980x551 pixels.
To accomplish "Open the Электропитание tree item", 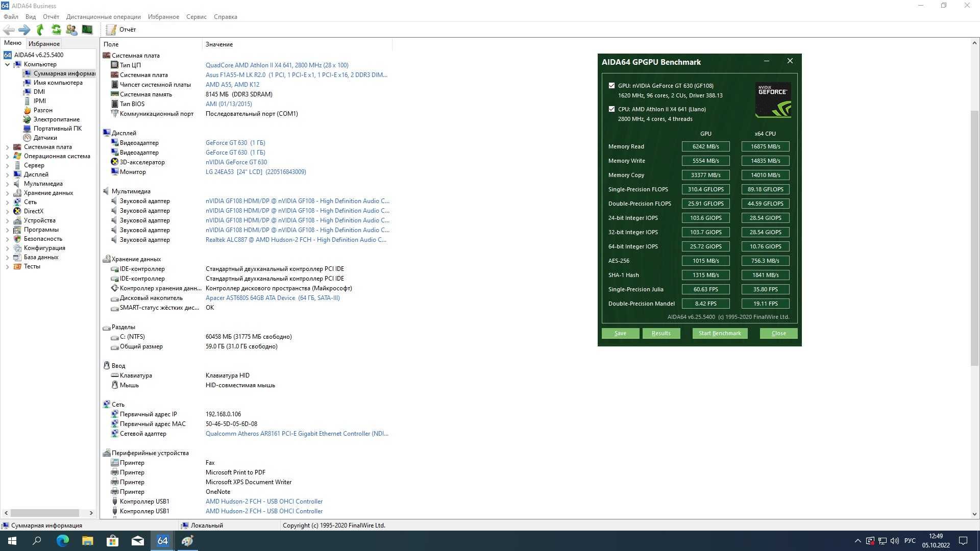I will click(x=56, y=119).
